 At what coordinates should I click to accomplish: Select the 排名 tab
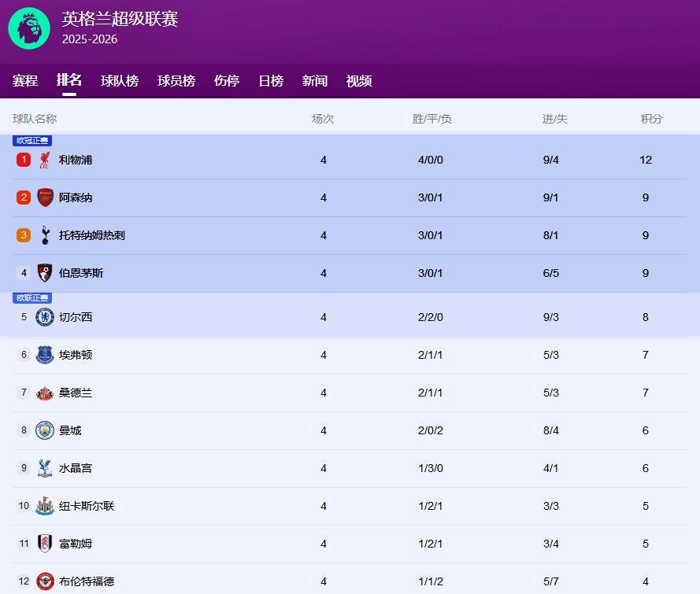69,79
